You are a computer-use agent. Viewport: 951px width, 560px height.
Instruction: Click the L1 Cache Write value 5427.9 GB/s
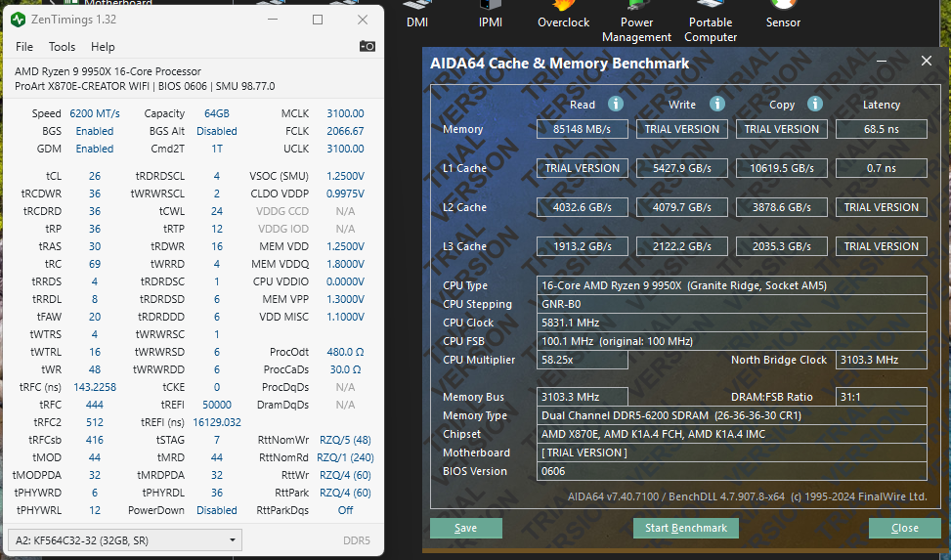click(x=681, y=168)
